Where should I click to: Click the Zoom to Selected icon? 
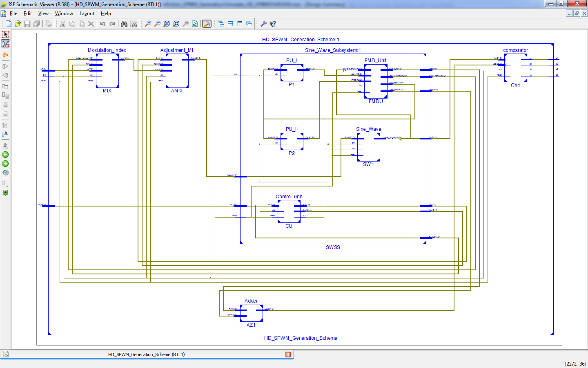click(176, 24)
